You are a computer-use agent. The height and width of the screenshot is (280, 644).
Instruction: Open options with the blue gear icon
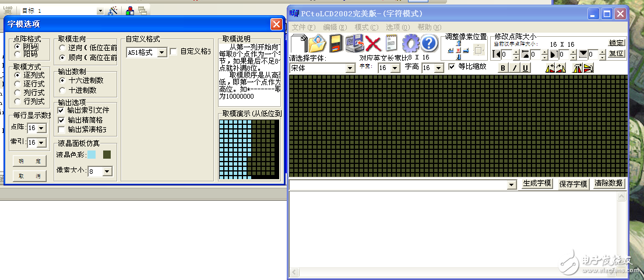click(x=410, y=43)
